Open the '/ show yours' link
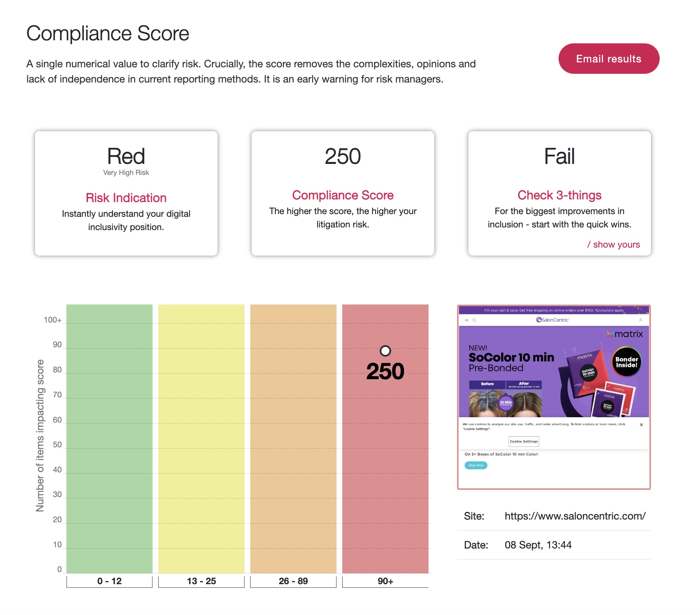This screenshot has height=615, width=700. pyautogui.click(x=614, y=245)
